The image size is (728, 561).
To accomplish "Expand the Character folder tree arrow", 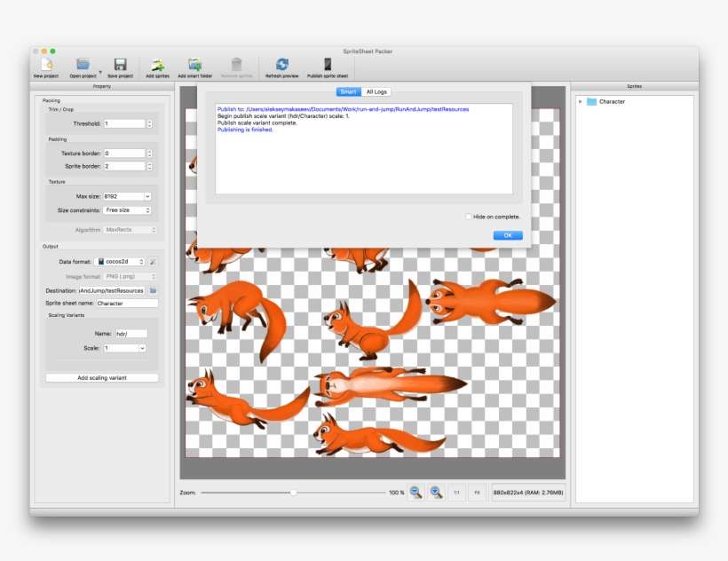I will [x=581, y=101].
